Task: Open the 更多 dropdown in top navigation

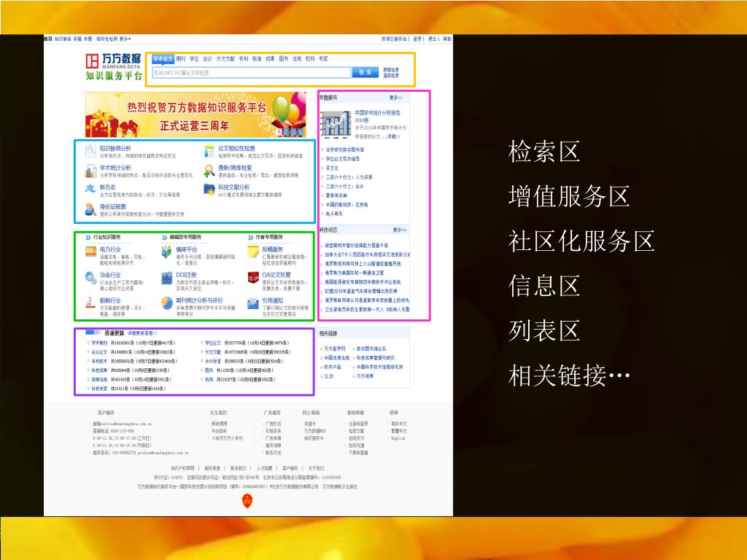Action: [125, 39]
